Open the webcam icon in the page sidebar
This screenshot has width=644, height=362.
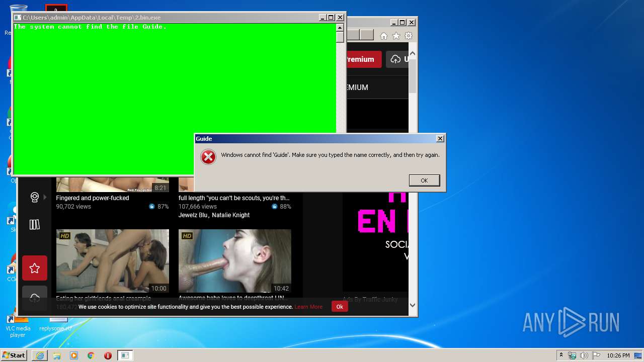(x=35, y=197)
